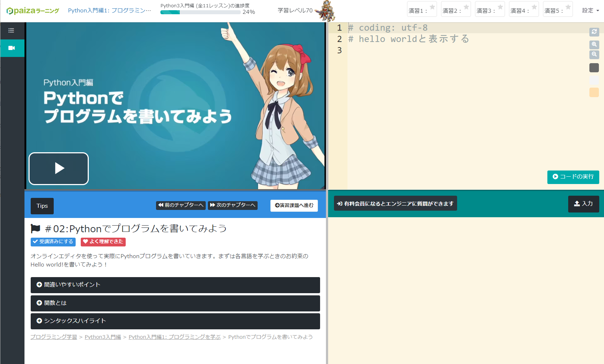
Task: Open the lesson list sidebar icon
Action: 12,31
